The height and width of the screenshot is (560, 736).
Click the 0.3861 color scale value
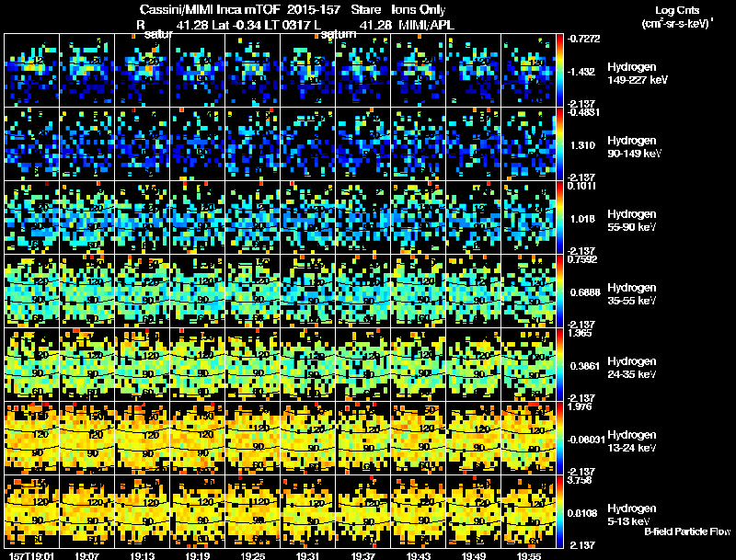click(x=585, y=366)
